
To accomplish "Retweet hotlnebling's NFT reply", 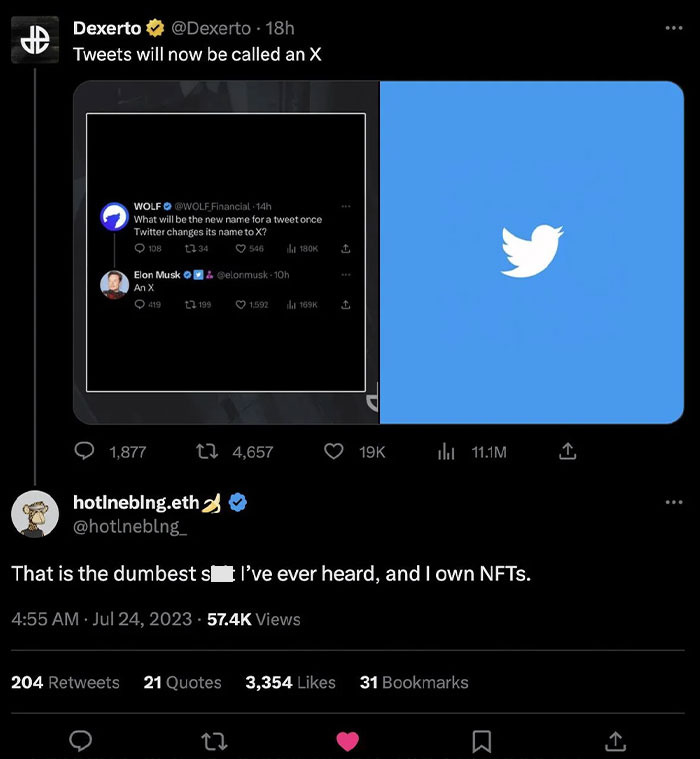I will [x=215, y=740].
